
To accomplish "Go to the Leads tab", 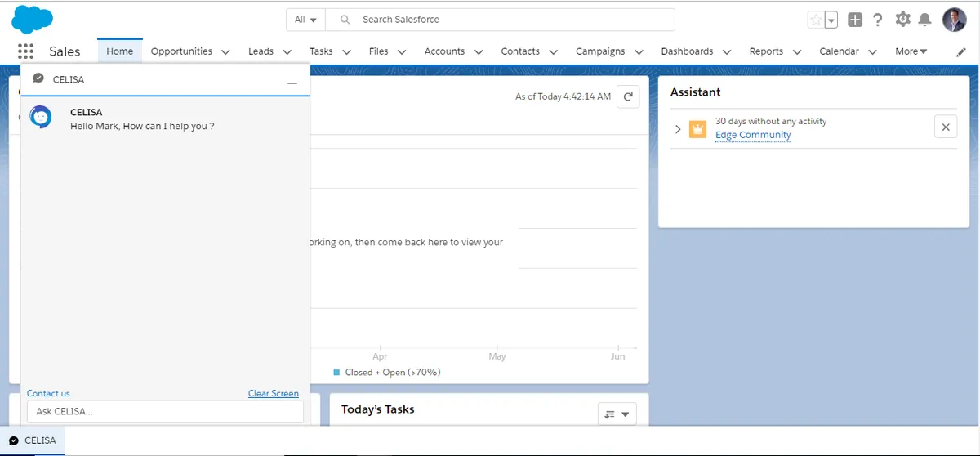I will click(x=261, y=51).
